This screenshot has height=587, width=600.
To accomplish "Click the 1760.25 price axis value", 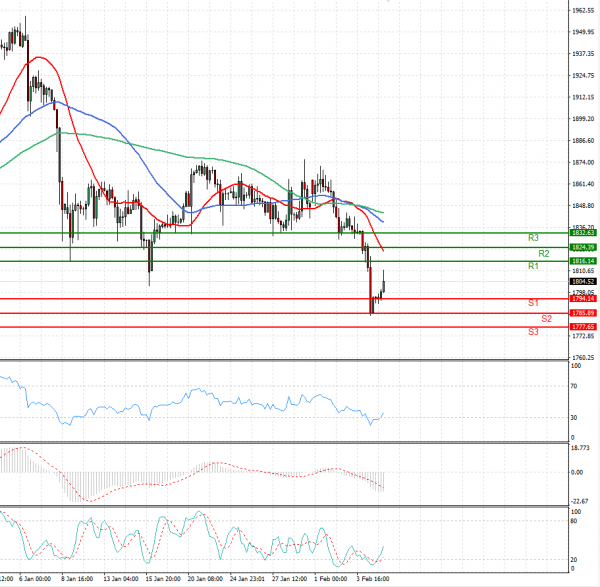I will [x=583, y=358].
